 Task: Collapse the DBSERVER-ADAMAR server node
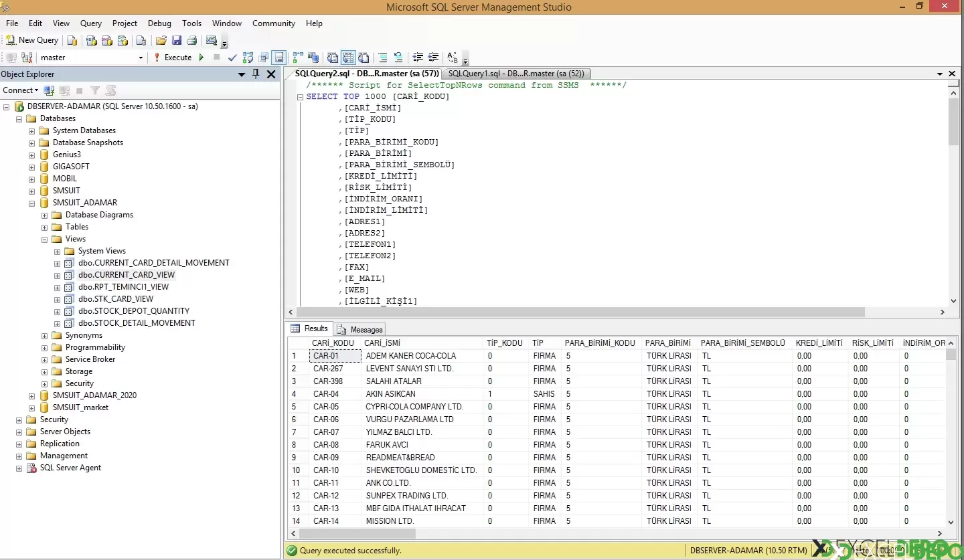pos(7,106)
